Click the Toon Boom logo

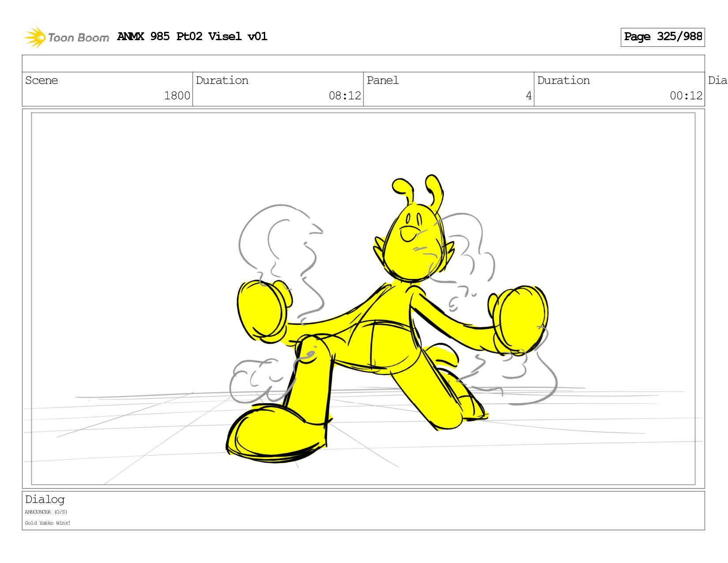(66, 37)
